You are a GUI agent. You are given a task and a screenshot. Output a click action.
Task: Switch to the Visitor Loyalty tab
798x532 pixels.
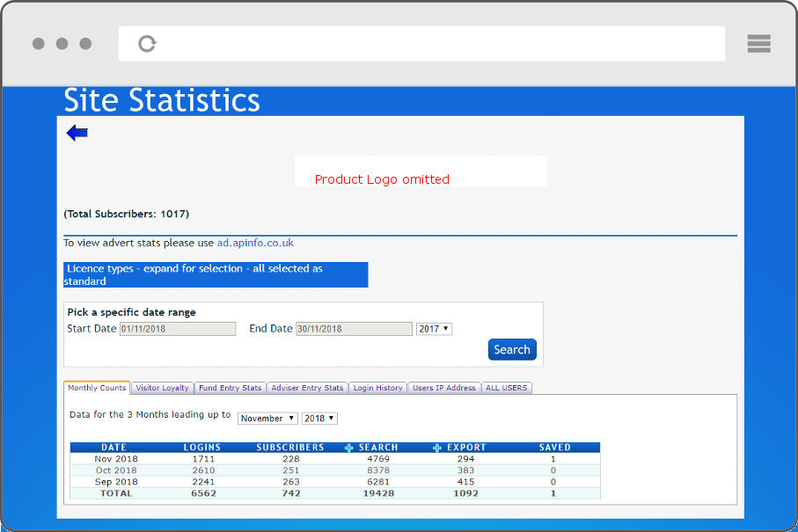point(162,388)
